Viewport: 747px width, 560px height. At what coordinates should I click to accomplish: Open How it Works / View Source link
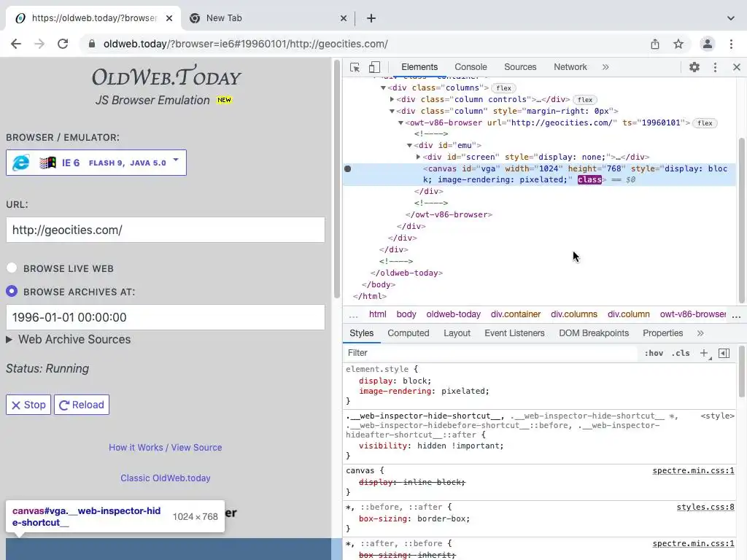pyautogui.click(x=166, y=448)
